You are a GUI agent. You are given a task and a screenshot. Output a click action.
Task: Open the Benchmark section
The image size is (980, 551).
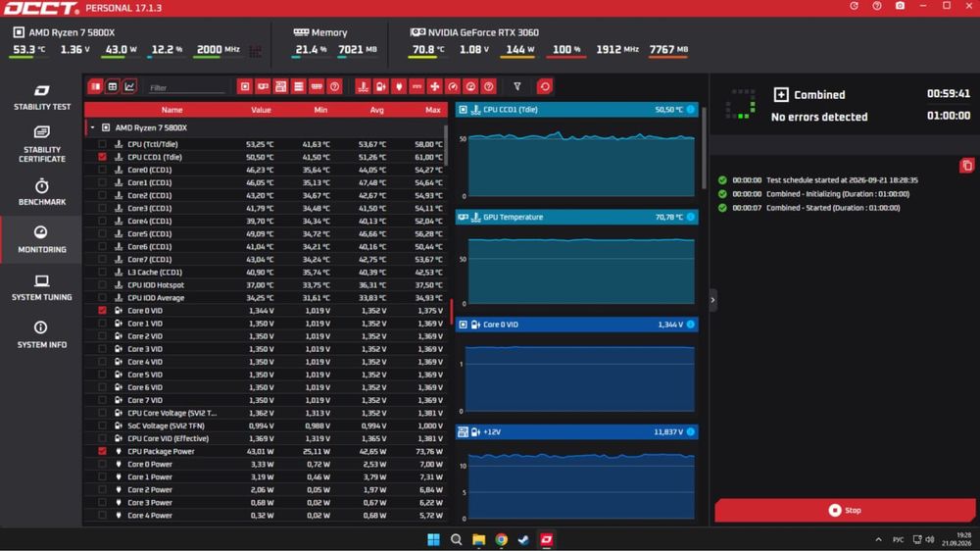42,192
